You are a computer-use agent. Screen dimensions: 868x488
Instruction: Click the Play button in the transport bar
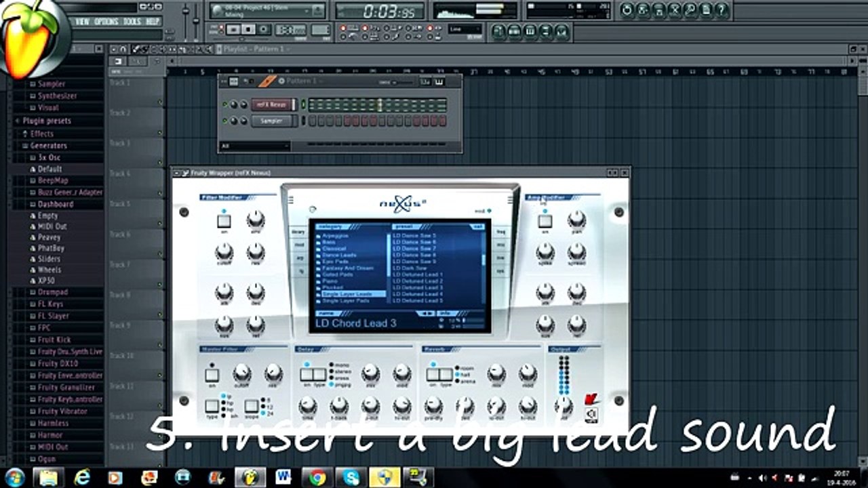233,30
